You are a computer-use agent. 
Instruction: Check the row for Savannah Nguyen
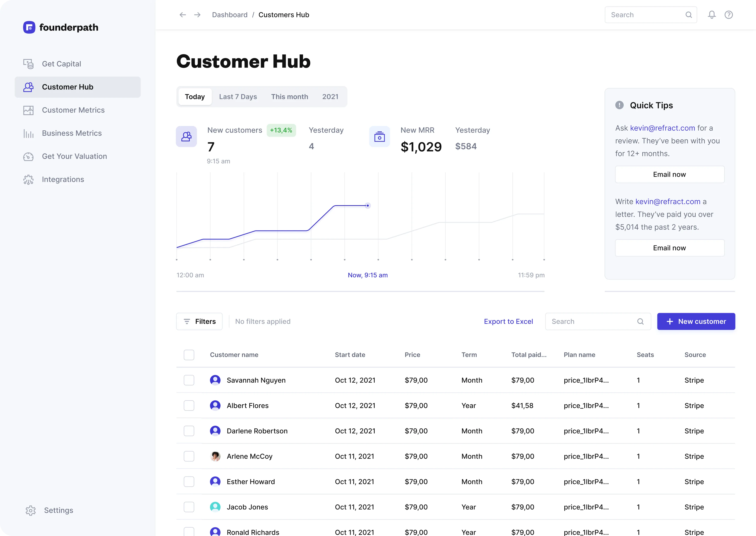coord(189,380)
